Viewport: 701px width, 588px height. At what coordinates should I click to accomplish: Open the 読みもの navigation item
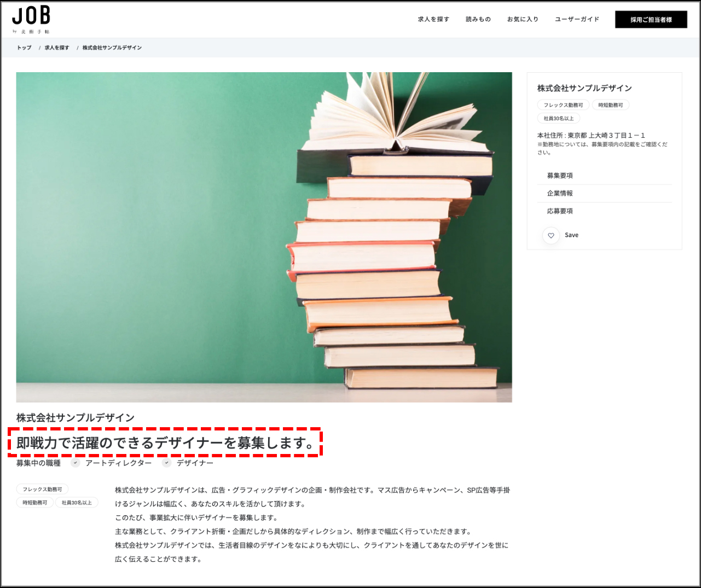pyautogui.click(x=478, y=19)
